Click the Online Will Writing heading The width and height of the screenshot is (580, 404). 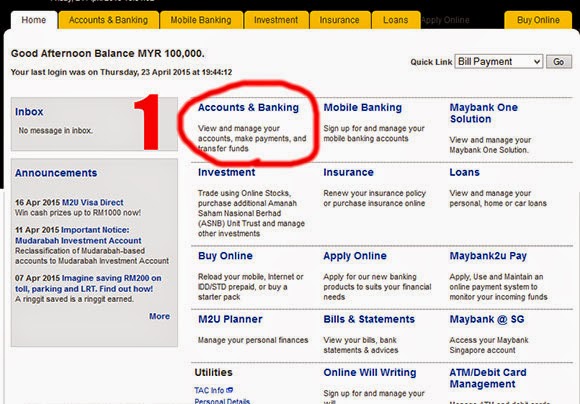tap(370, 373)
